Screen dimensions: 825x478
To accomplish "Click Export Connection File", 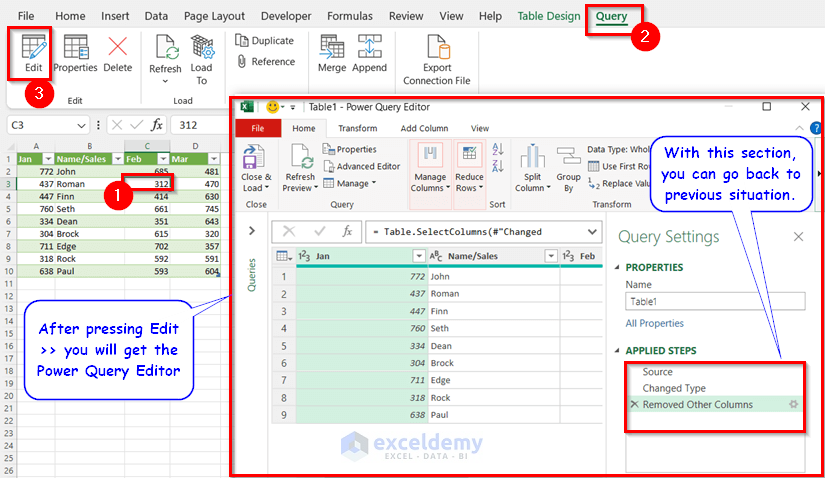I will (437, 59).
